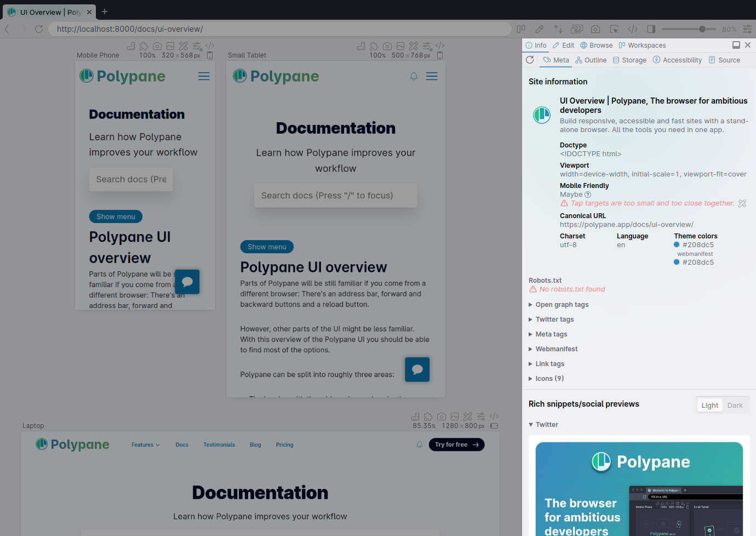Refresh the Info panel data

[x=530, y=60]
